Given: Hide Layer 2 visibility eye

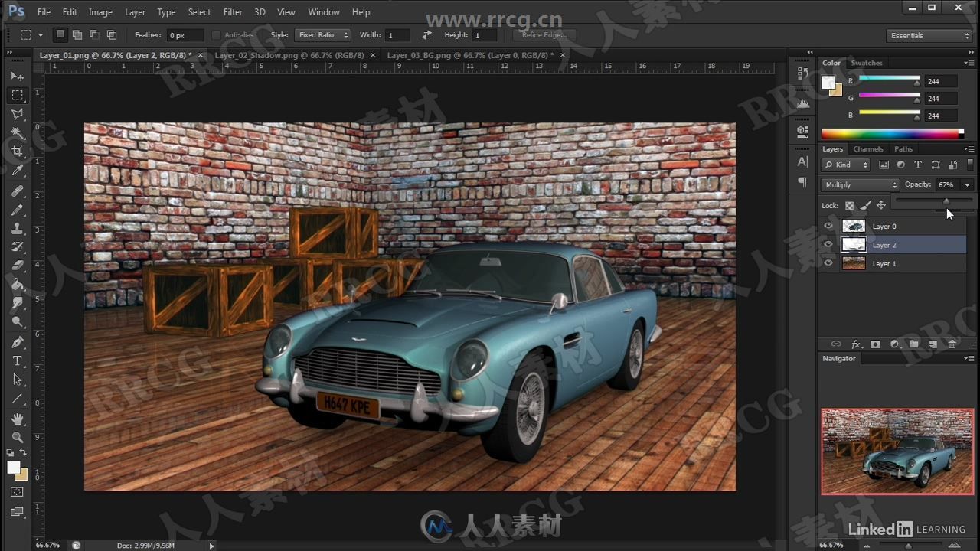Looking at the screenshot, I should (x=828, y=245).
